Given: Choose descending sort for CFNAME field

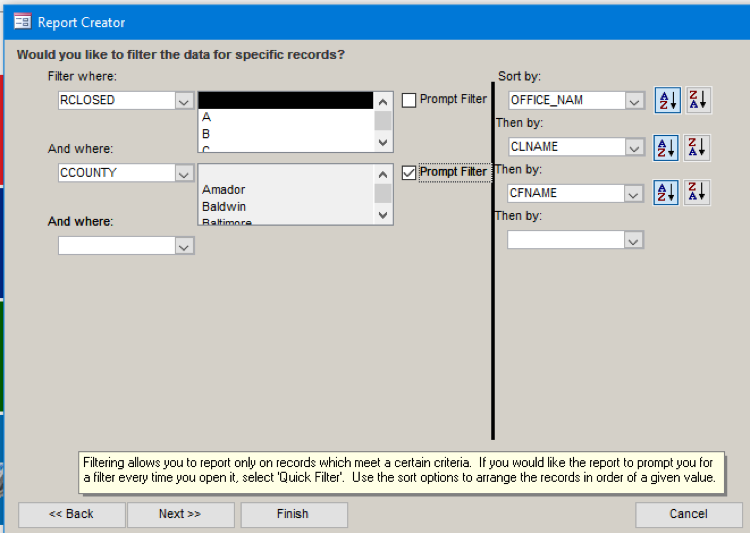Looking at the screenshot, I should click(698, 192).
